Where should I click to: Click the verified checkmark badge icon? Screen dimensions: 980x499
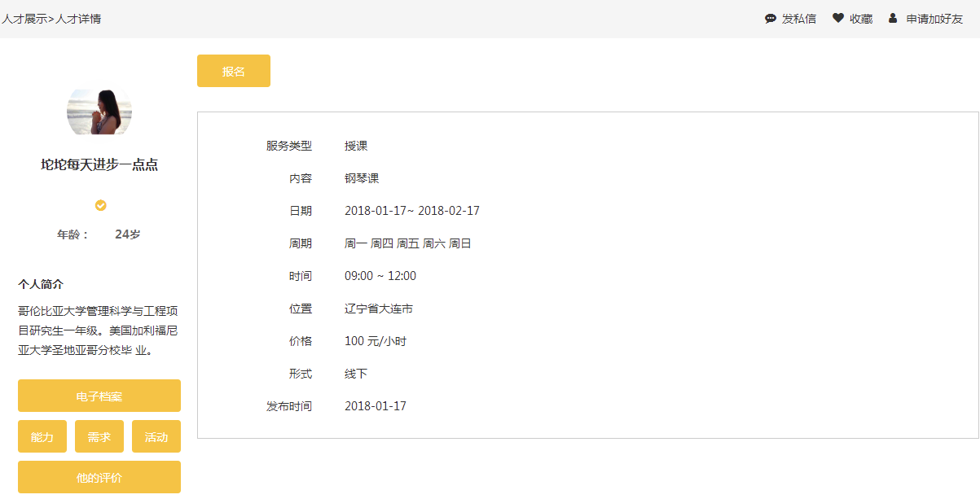click(100, 205)
